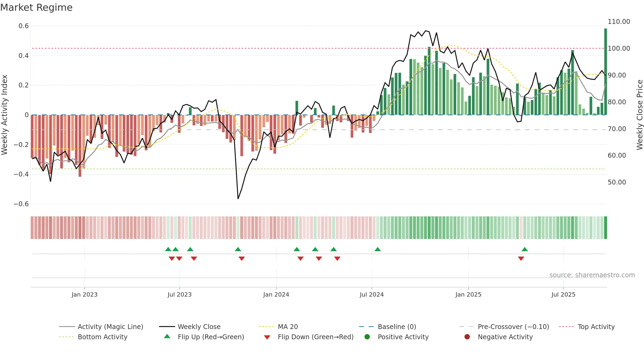The height and width of the screenshot is (362, 644).
Task: Click the −0.4 activity index tick
Action: [x=21, y=174]
